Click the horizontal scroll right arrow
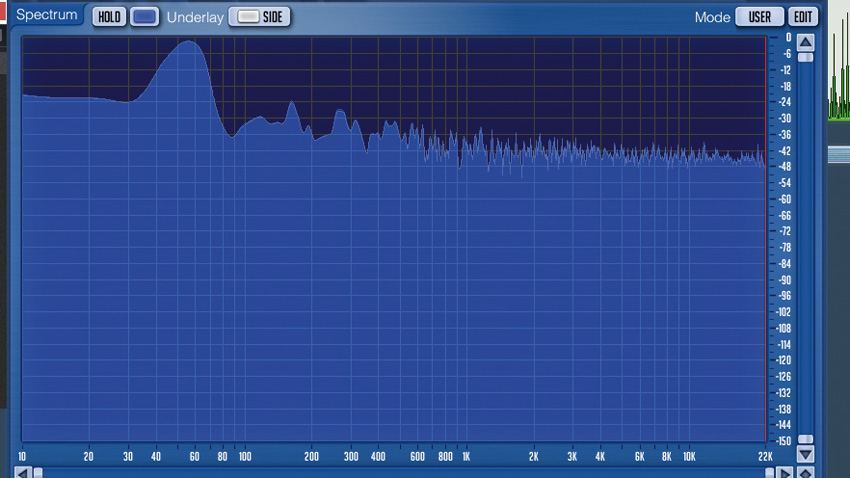850x478 pixels. pos(784,473)
